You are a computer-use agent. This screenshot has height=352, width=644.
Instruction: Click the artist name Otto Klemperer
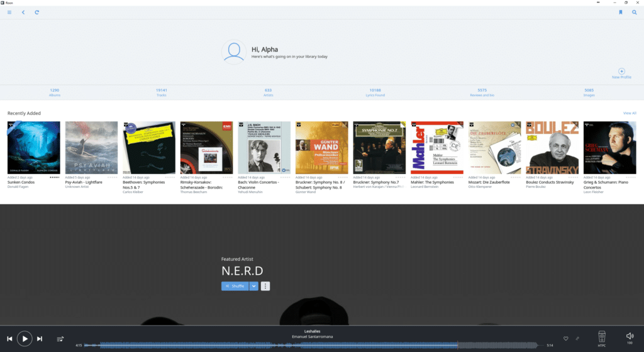480,187
